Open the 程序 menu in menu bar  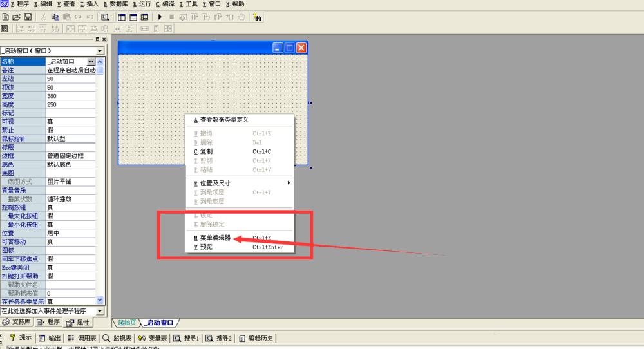(x=20, y=4)
